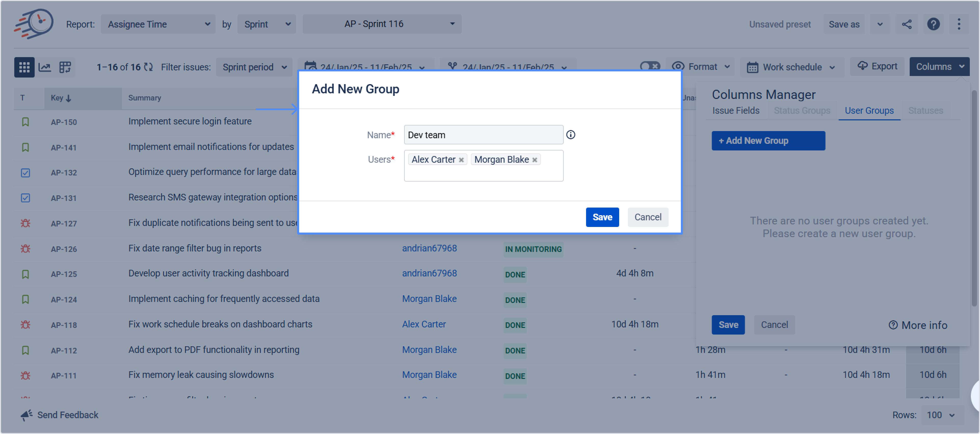Switch to line chart view icon

click(45, 67)
